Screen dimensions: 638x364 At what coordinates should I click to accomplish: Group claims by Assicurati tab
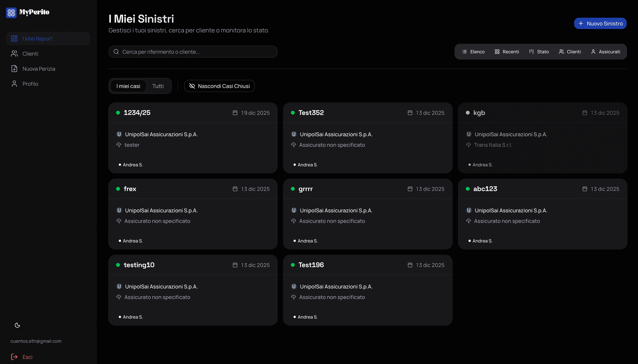(x=606, y=52)
